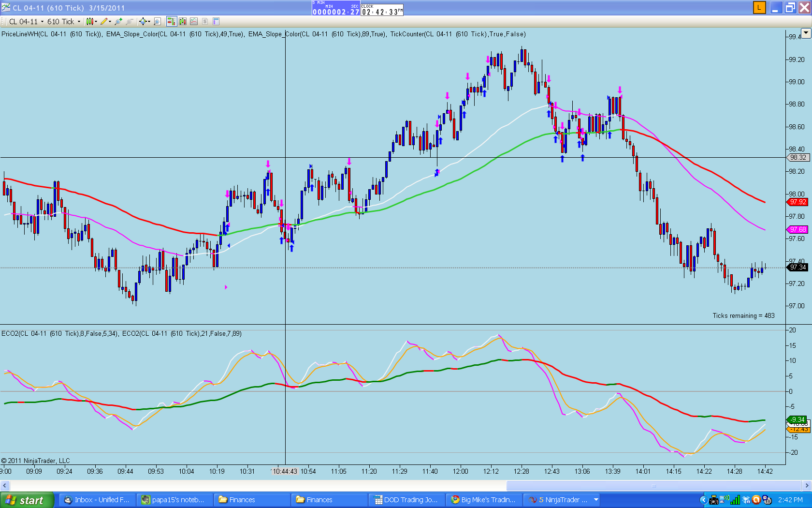Viewport: 812px width, 508px height.
Task: Open the indicators chart icon
Action: click(x=194, y=21)
